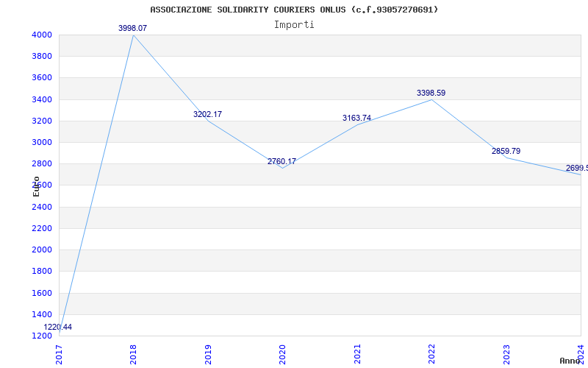Click the Importi subtitle
Image resolution: width=588 pixels, height=368 pixels.
pyautogui.click(x=294, y=25)
